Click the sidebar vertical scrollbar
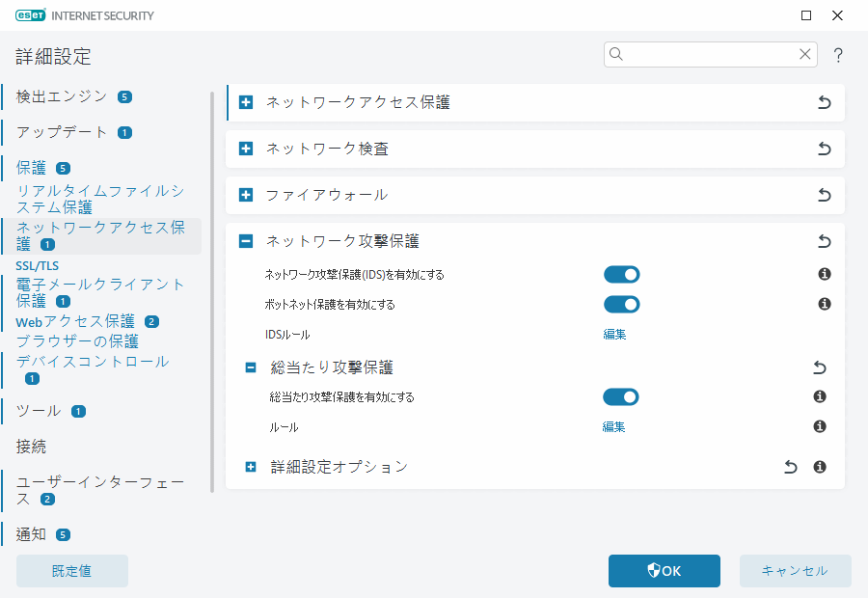This screenshot has height=598, width=868. 212,289
